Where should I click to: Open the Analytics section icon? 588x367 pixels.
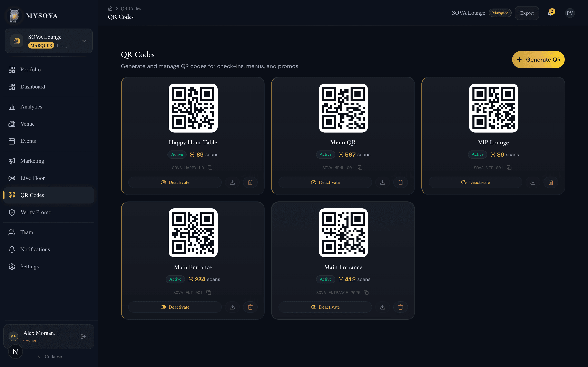click(12, 107)
